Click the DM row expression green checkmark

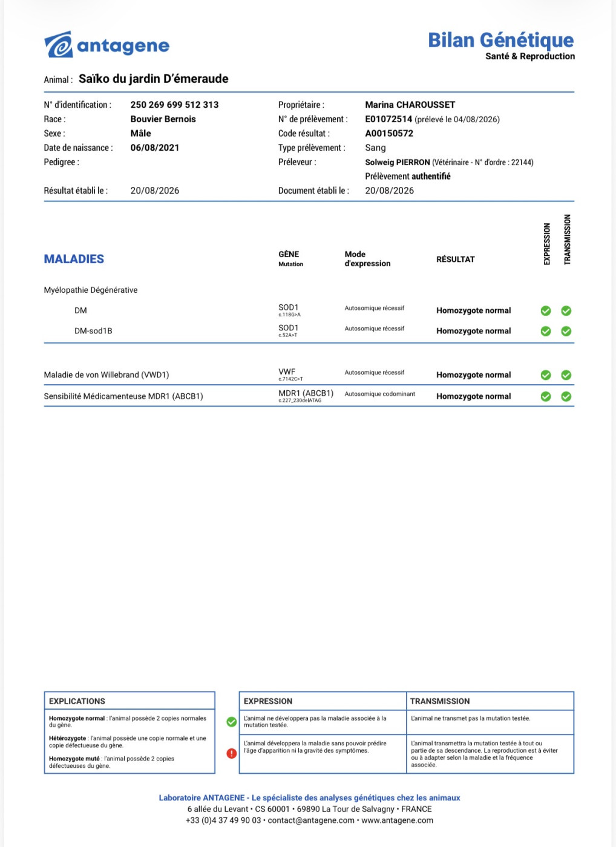coord(546,311)
